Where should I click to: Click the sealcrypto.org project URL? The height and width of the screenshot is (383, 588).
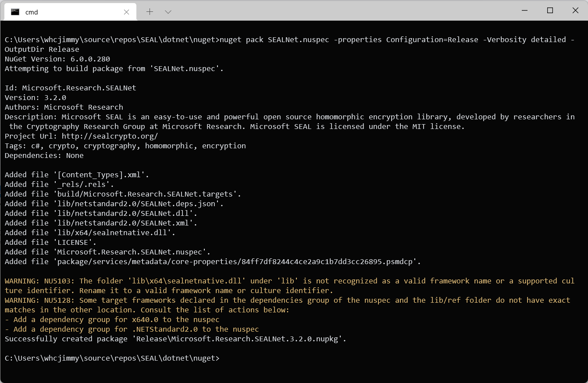coord(110,136)
